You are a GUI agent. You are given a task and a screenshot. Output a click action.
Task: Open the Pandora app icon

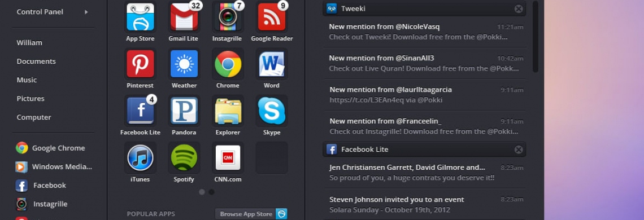click(184, 111)
